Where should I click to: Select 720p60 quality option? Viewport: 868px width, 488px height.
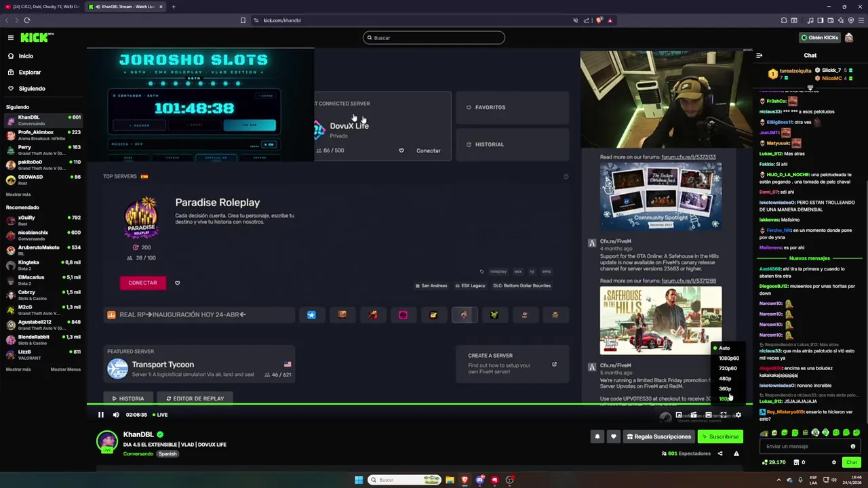(x=728, y=369)
